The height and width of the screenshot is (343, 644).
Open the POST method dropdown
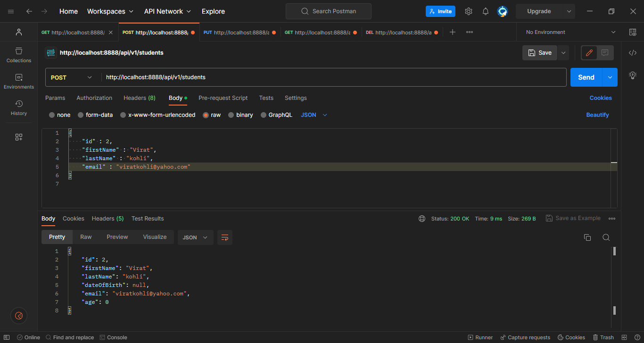[x=72, y=77]
